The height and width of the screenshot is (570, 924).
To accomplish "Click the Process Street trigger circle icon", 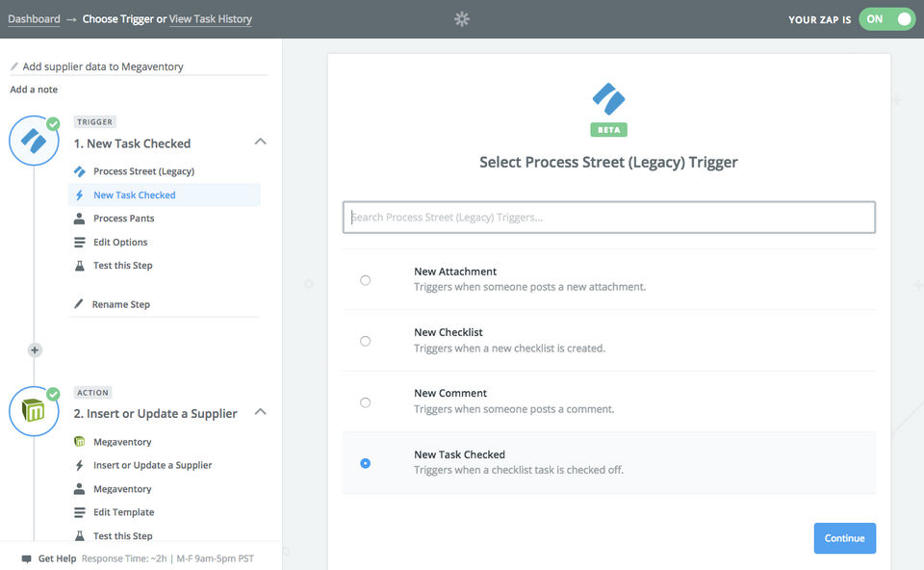I will point(34,142).
